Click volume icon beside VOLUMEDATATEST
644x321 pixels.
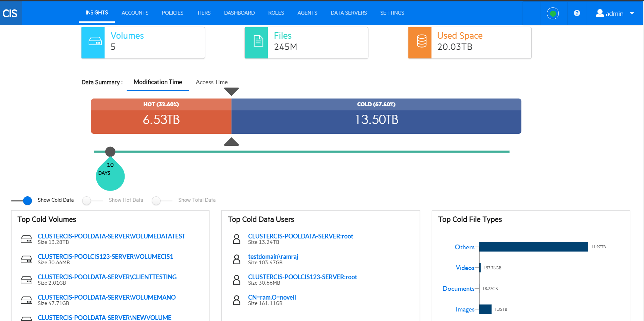pyautogui.click(x=26, y=239)
